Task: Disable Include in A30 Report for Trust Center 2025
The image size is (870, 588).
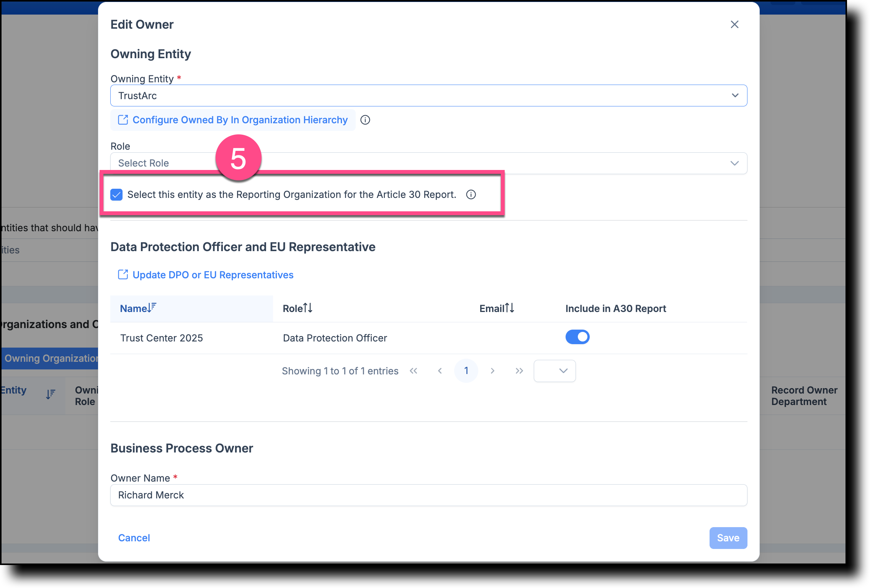Action: tap(577, 337)
